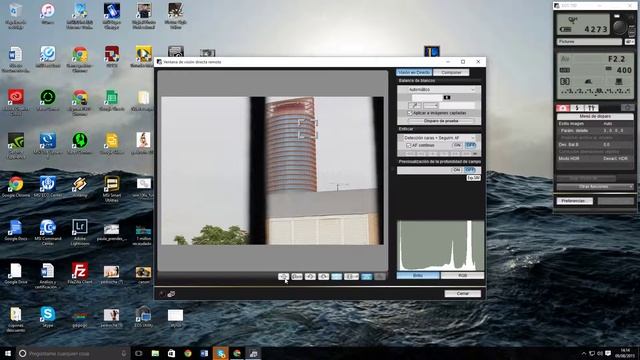This screenshot has width=640, height=360.
Task: Turn depth of field preview ON
Action: point(457,170)
